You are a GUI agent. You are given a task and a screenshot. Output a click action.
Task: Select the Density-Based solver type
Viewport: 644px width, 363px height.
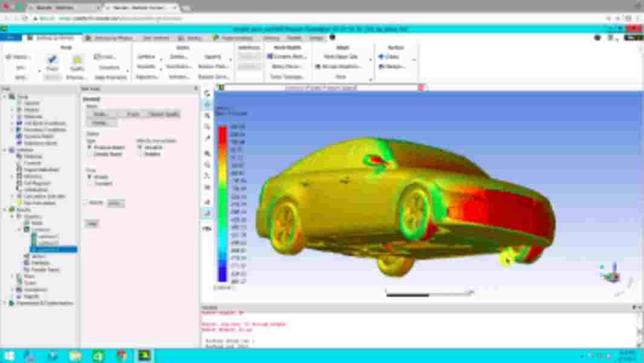(90, 154)
